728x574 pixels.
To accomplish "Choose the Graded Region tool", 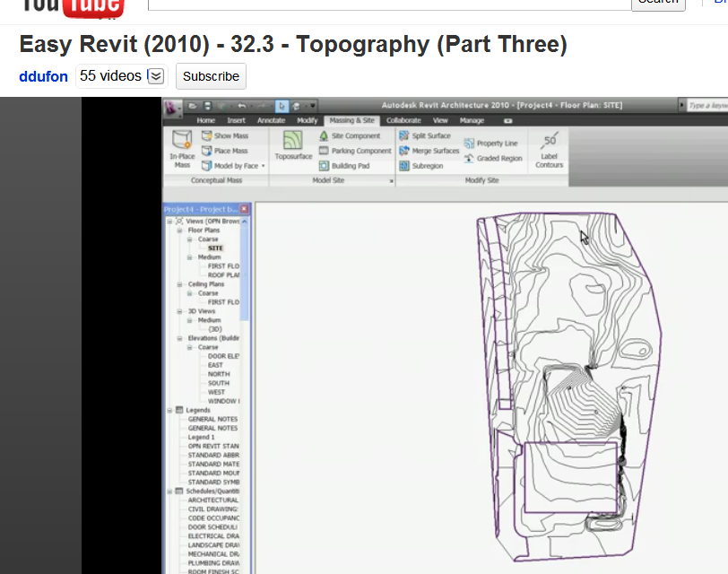I will (493, 158).
